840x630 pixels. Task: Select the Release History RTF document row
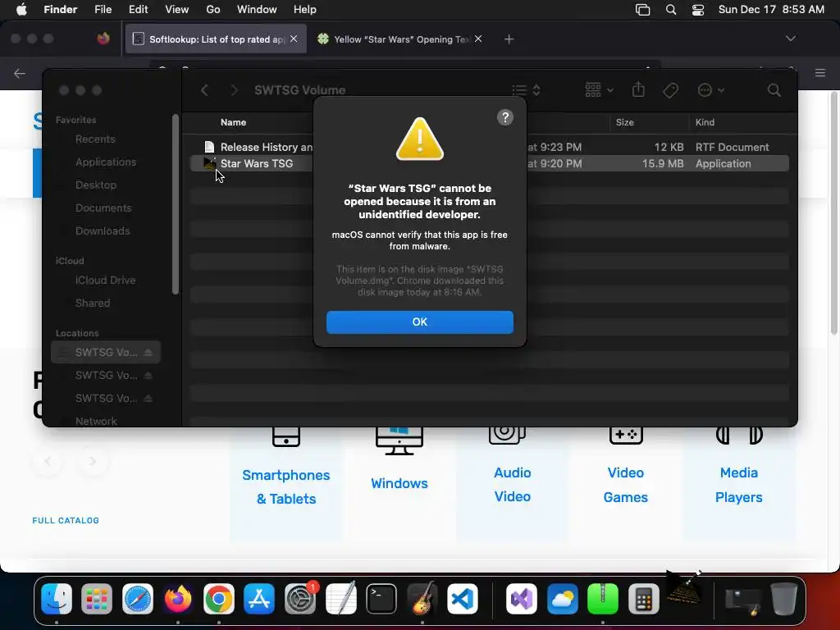[x=489, y=147]
